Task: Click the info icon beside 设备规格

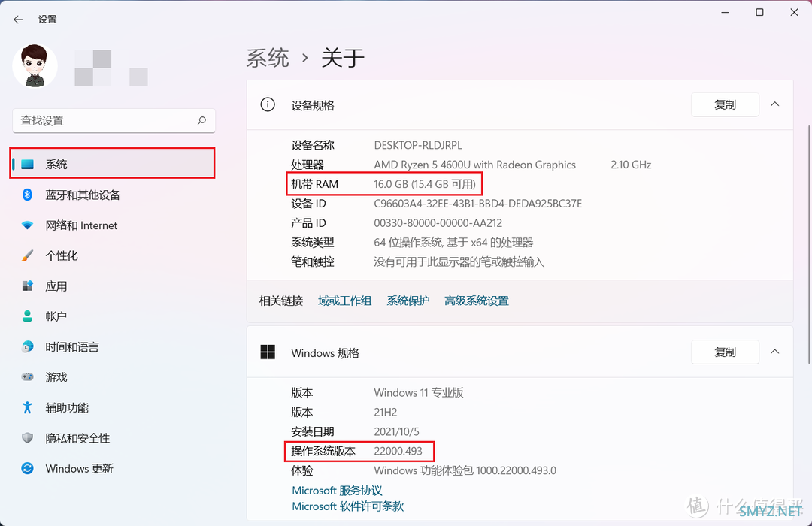Action: click(x=267, y=105)
